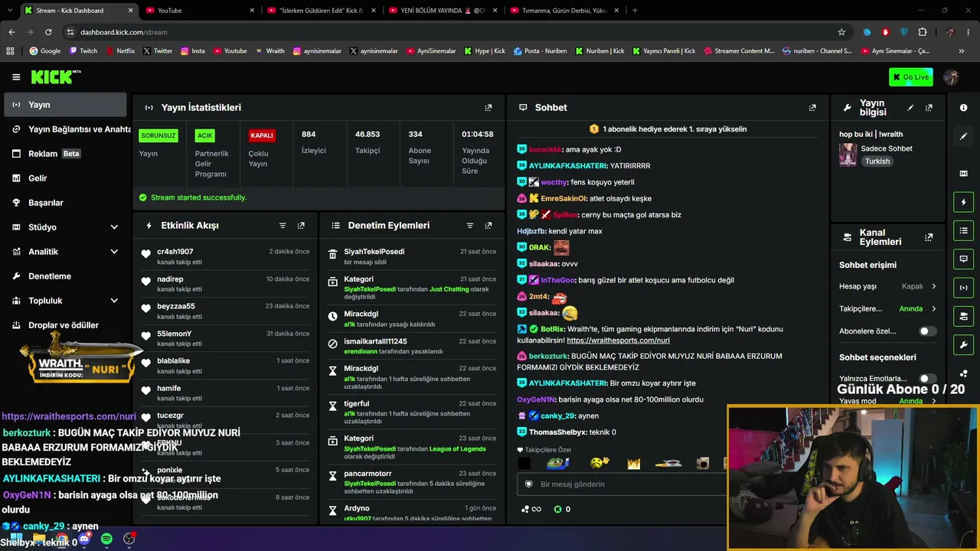Pop out the Etkinlik Akışı panel
Screen dimensions: 980x551
301,226
